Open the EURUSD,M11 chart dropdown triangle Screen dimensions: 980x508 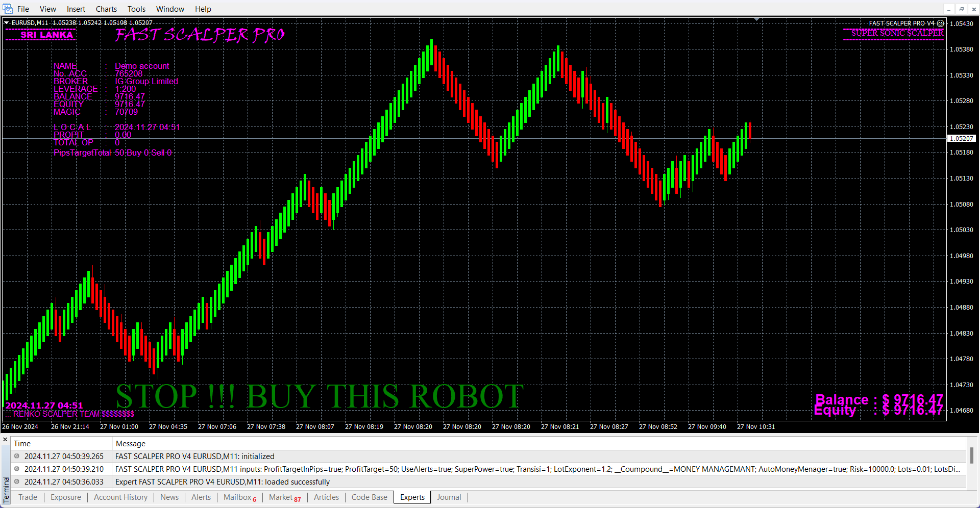pos(6,23)
